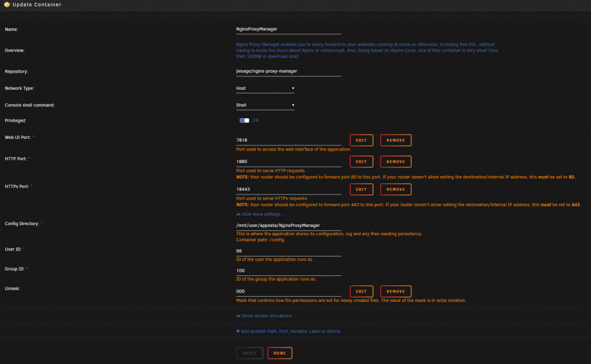Click the 'Config Directory:' label
This screenshot has height=364, width=591.
(x=22, y=223)
